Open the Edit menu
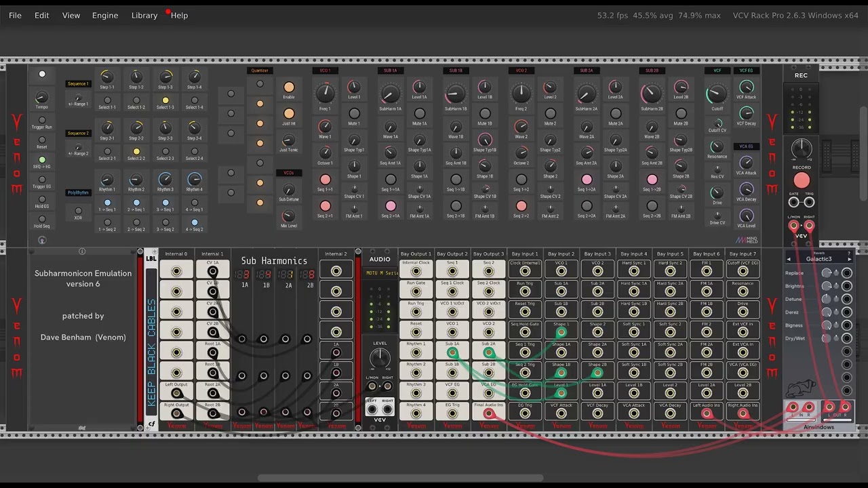 [42, 15]
